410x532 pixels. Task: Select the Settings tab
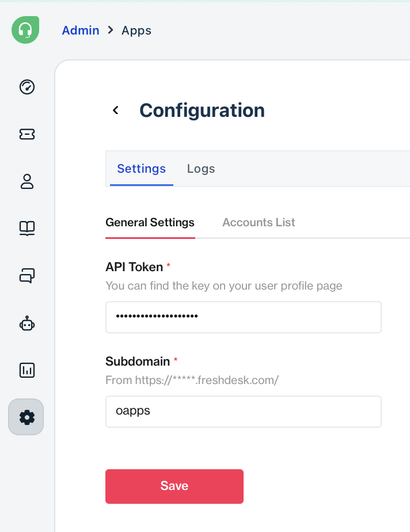pos(142,169)
